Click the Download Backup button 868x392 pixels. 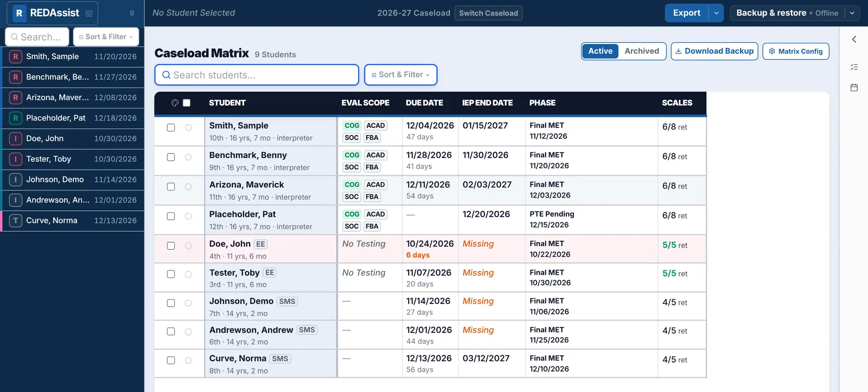(x=714, y=51)
